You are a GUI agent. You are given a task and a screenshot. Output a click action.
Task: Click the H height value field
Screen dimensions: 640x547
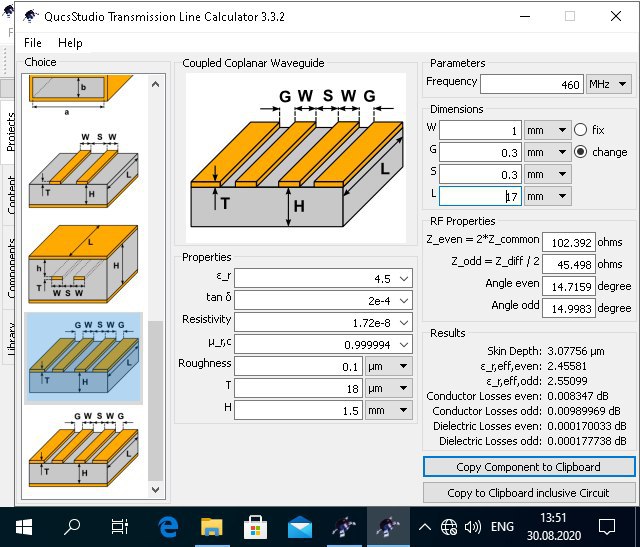(x=298, y=411)
